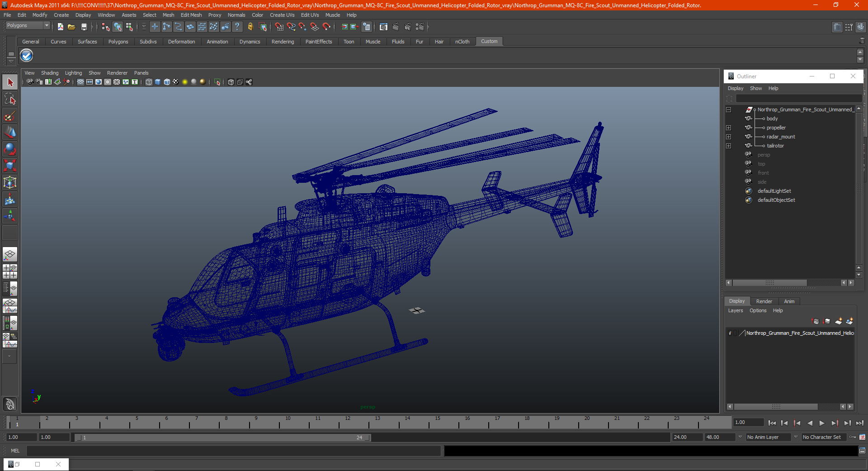This screenshot has width=868, height=471.
Task: Toggle layer visibility V box
Action: tap(730, 333)
